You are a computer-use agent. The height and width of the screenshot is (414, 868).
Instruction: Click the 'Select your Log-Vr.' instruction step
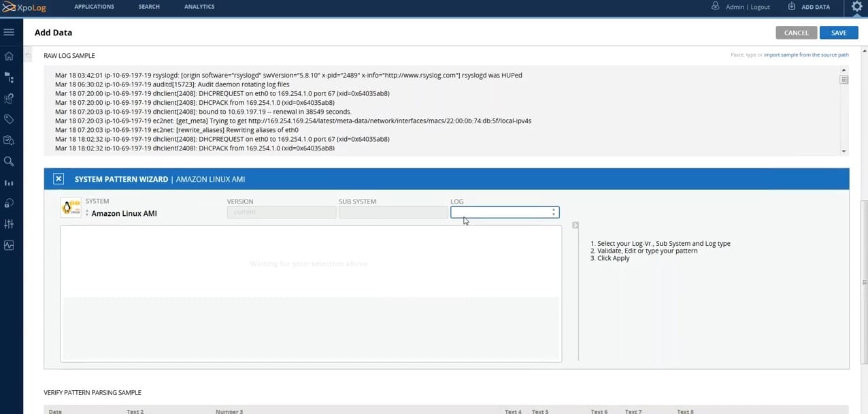point(661,244)
